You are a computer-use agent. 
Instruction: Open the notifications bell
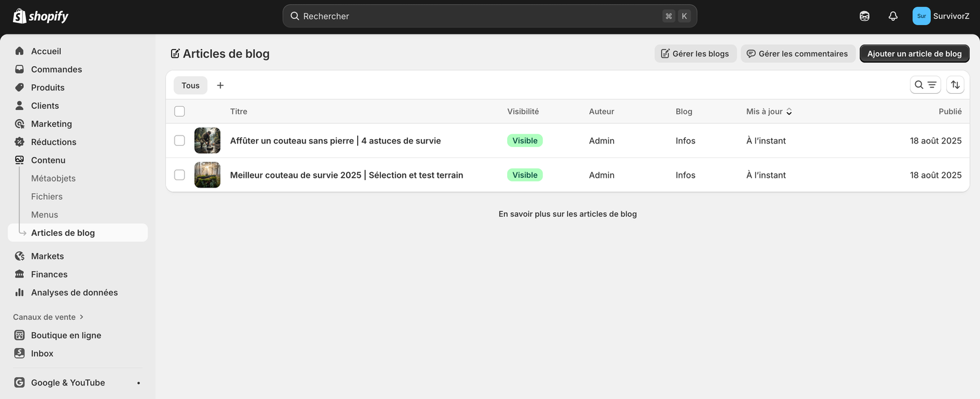[x=893, y=17]
